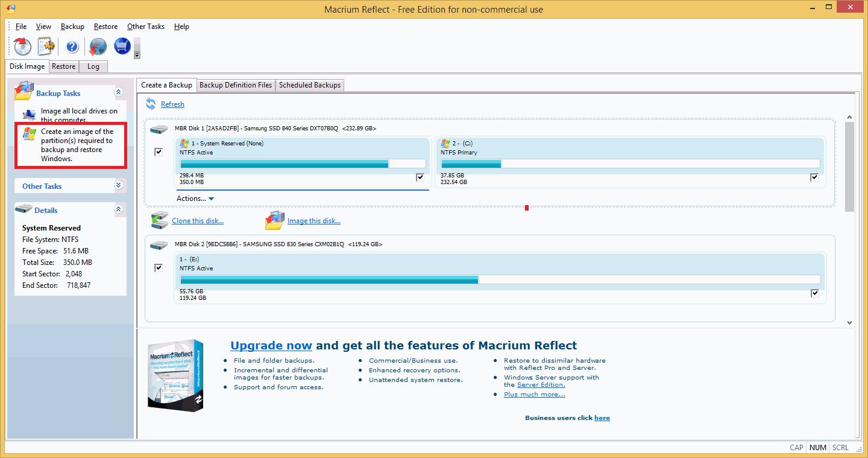Click the Business users 'here' link
Image resolution: width=868 pixels, height=458 pixels.
click(x=602, y=418)
